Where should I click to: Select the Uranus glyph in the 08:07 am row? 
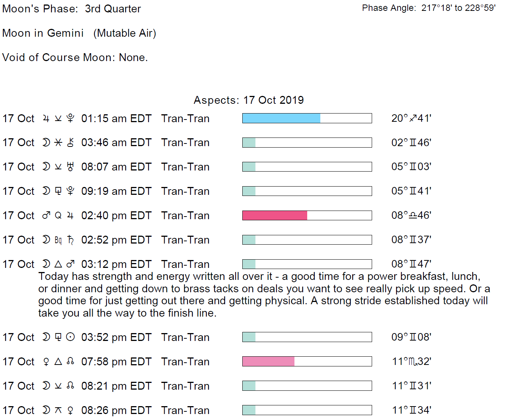70,167
